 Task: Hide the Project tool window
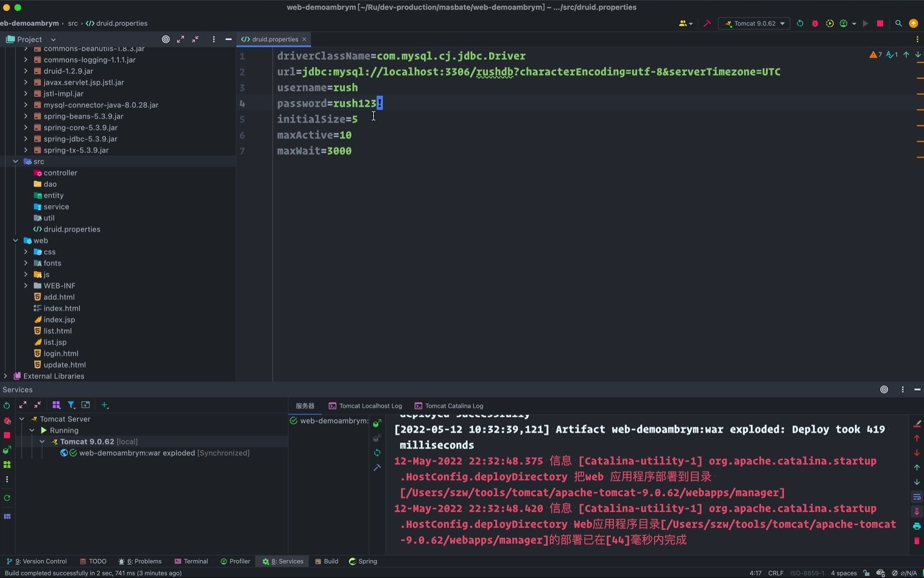pos(228,39)
